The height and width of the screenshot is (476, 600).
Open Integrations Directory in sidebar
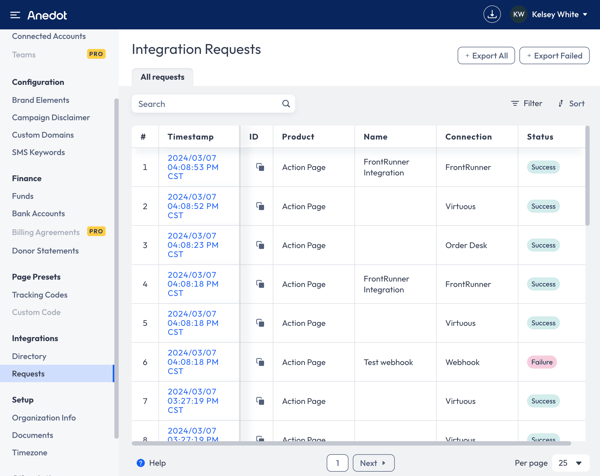[29, 356]
